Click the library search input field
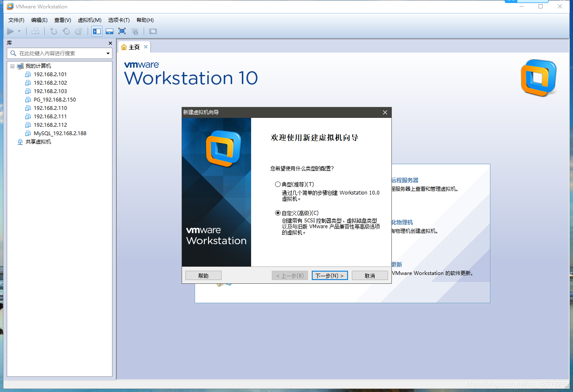 60,53
